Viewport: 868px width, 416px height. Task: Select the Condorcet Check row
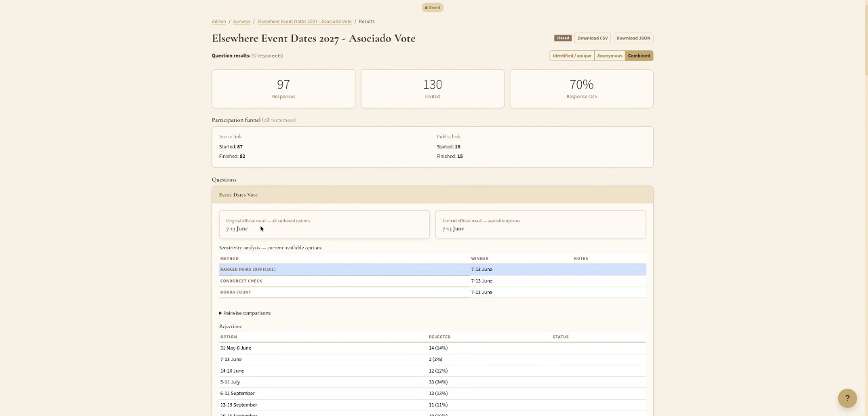433,280
